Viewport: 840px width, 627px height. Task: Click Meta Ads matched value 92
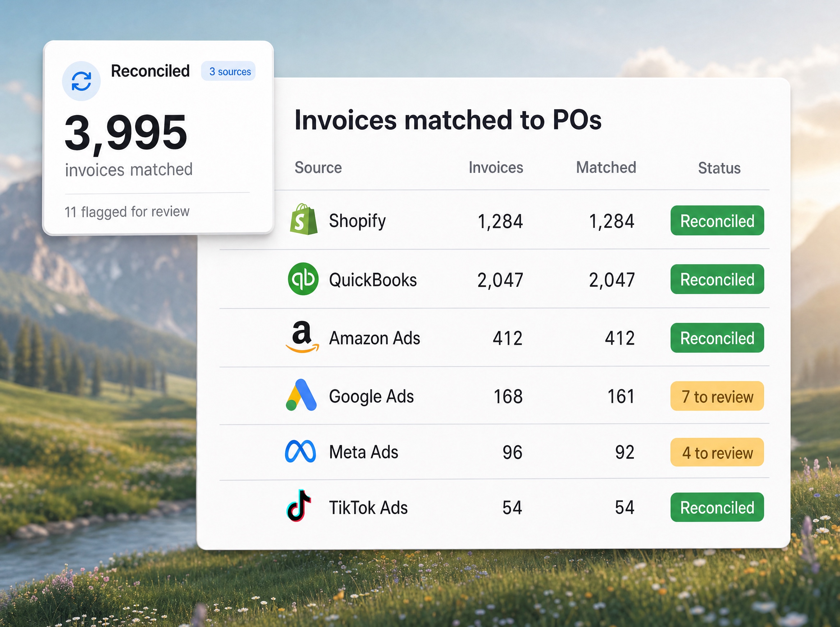(x=625, y=452)
